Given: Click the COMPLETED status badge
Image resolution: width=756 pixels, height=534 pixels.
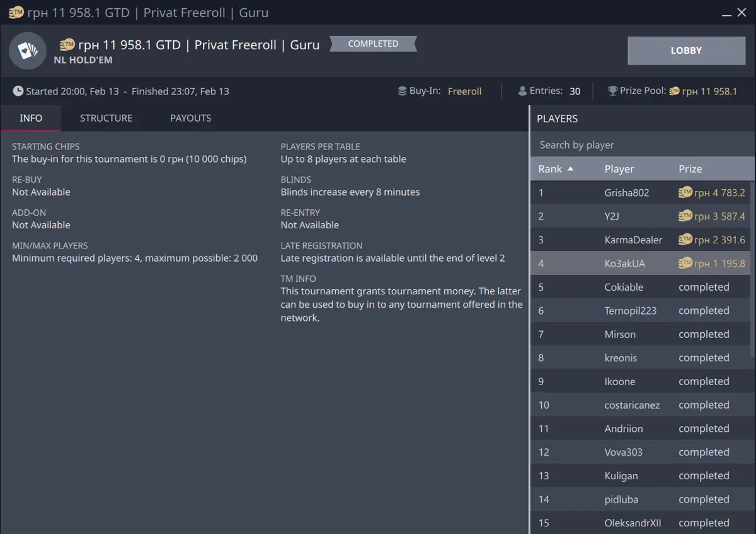Looking at the screenshot, I should click(x=373, y=44).
